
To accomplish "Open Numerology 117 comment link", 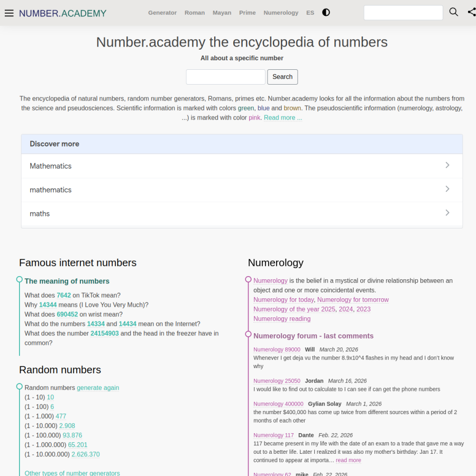I will tap(273, 435).
